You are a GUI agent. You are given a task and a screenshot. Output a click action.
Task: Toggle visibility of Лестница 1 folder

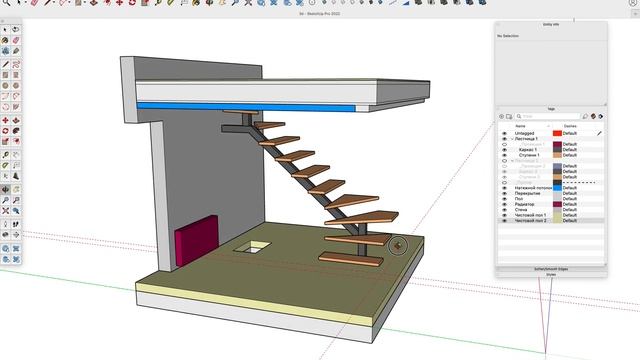click(x=504, y=139)
